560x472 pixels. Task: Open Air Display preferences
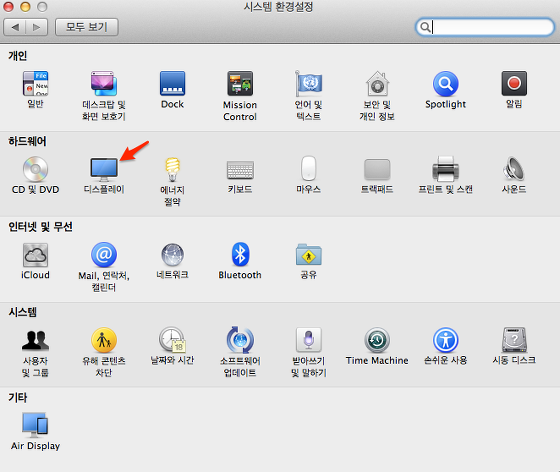click(35, 425)
